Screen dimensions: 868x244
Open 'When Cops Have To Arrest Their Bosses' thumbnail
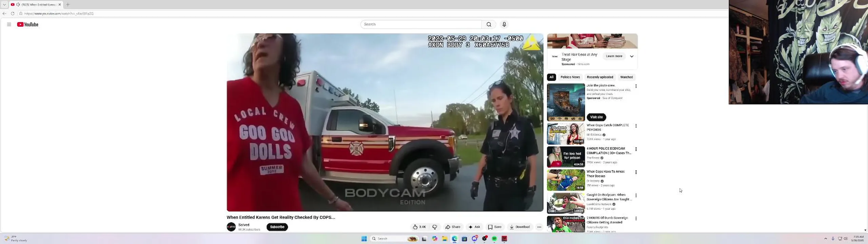point(566,180)
